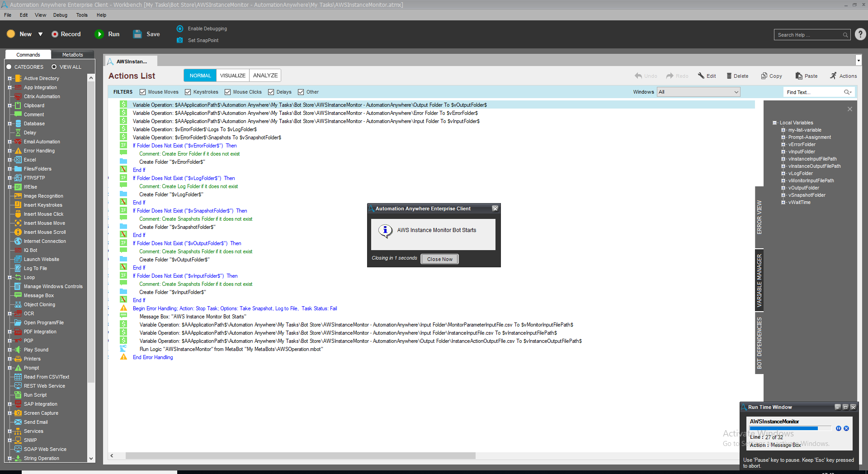This screenshot has height=474, width=868.
Task: Click the Send Email envelope icon
Action: click(x=18, y=422)
